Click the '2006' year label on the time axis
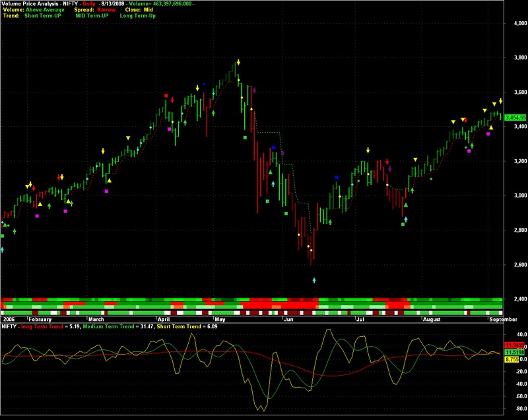528x420 pixels. 9,320
